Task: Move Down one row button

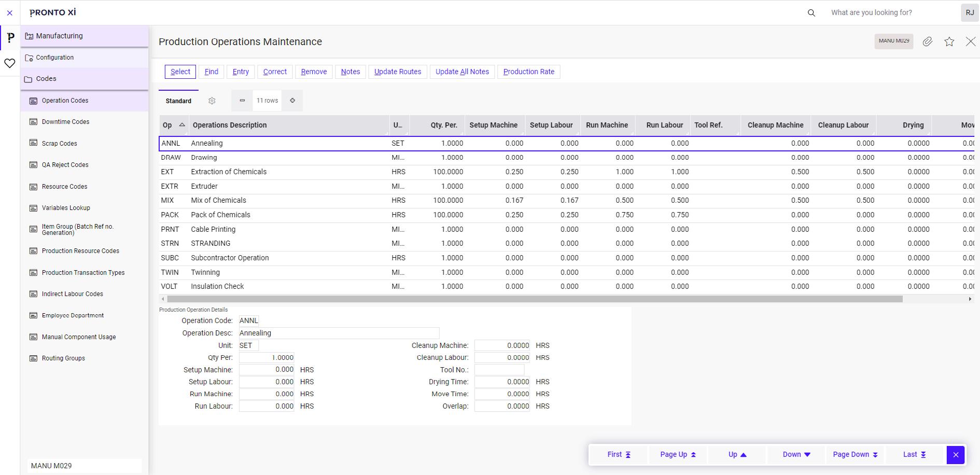Action: coord(796,455)
